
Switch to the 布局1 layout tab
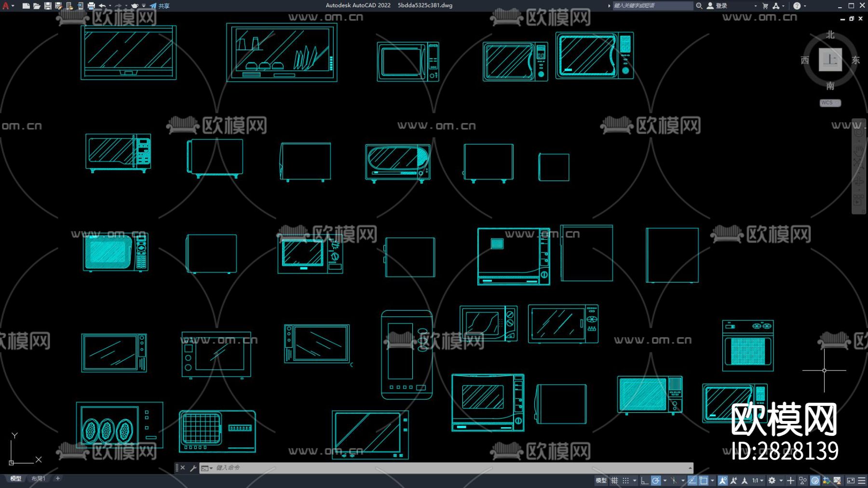click(x=39, y=479)
